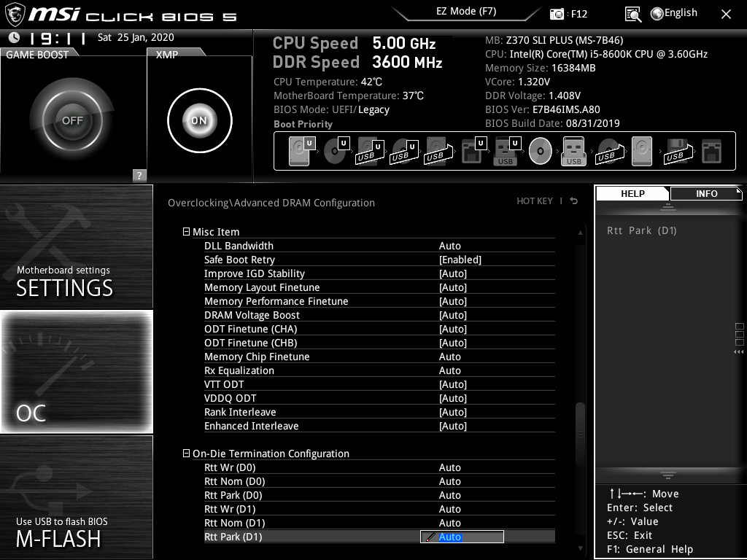
Task: Click the Overclocking\Advanced DRAM Configuration breadcrumb
Action: coord(271,203)
